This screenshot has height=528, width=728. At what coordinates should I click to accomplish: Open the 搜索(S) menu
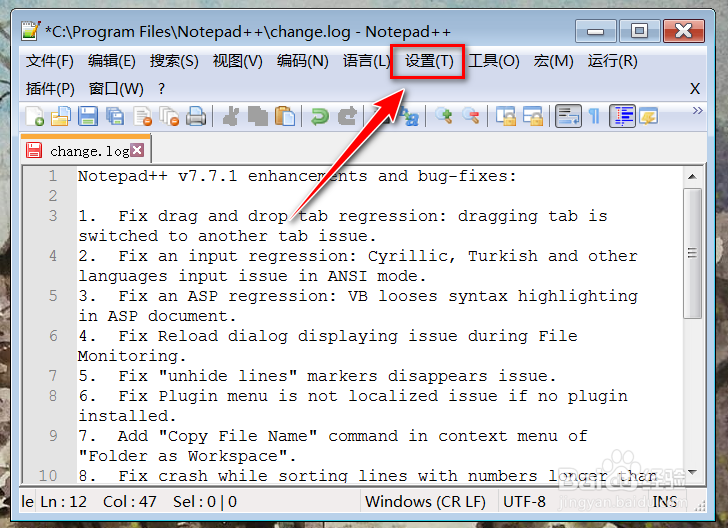pos(174,61)
